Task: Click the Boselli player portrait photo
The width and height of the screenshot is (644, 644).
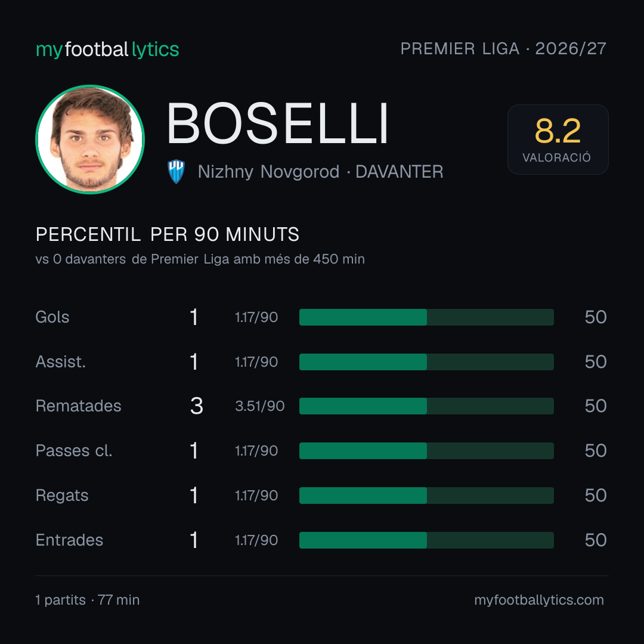Action: tap(90, 139)
